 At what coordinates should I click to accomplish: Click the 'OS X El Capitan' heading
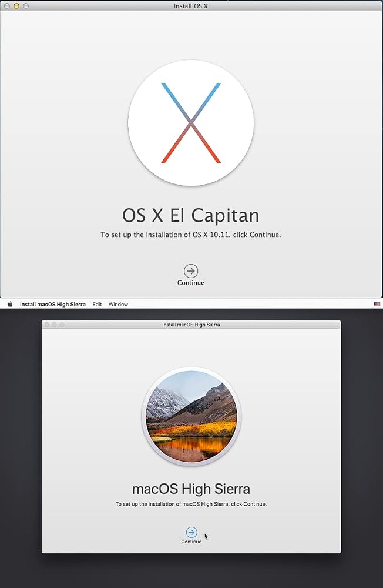pyautogui.click(x=191, y=215)
